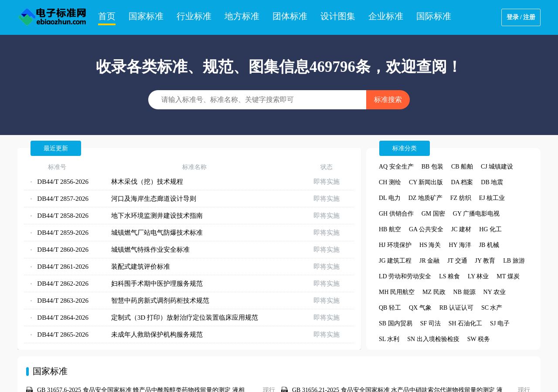This screenshot has height=392, width=558.
Task: Select 地方标准 in the top navigation
Action: [242, 17]
